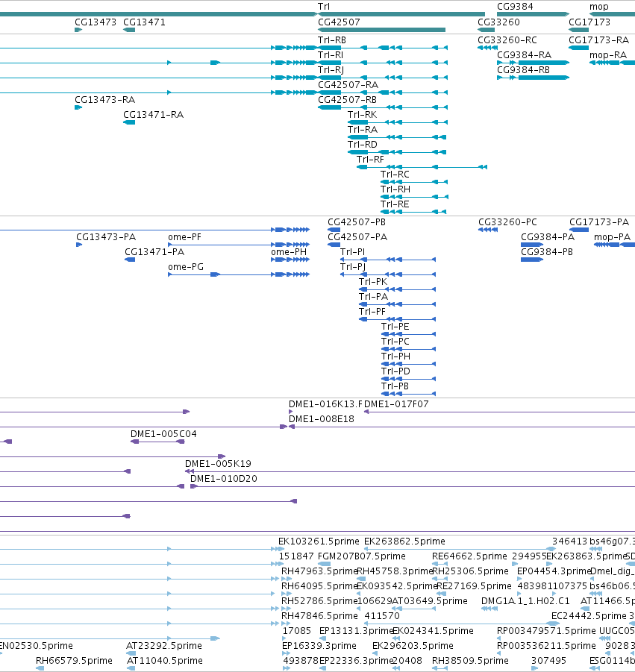
Task: Click protein CG17173-PA label
Action: click(599, 222)
